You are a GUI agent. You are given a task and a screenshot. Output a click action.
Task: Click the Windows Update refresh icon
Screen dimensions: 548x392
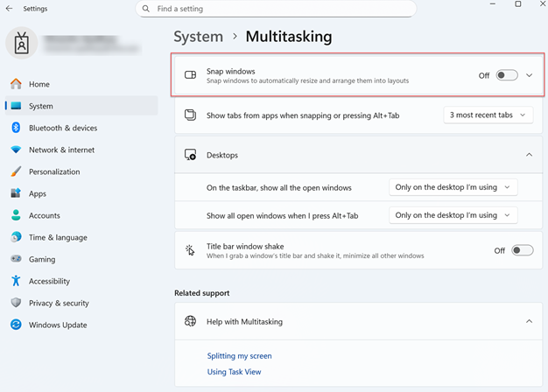pyautogui.click(x=16, y=325)
